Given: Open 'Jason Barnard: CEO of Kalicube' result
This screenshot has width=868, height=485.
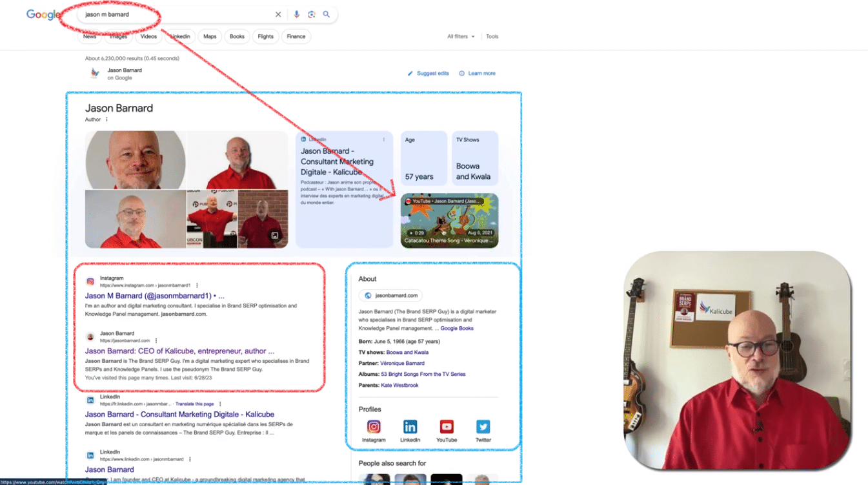Looking at the screenshot, I should pos(180,351).
